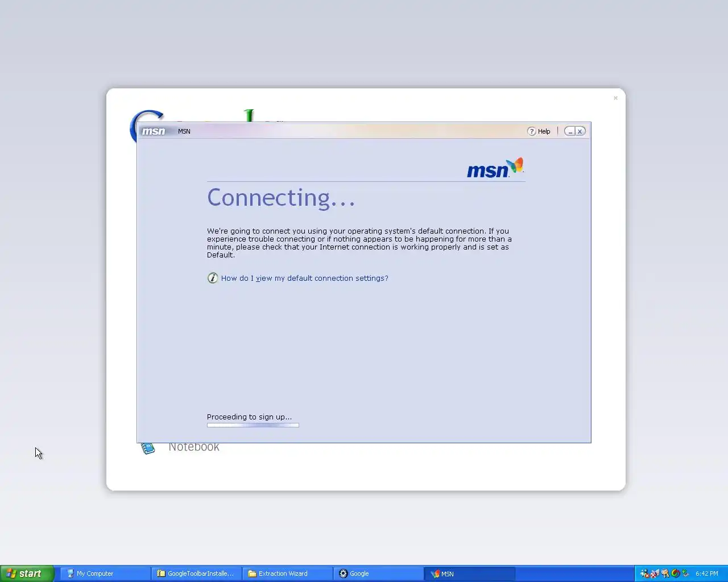Click 'Proceeding to sign up...' status text
The width and height of the screenshot is (728, 582).
click(x=249, y=417)
